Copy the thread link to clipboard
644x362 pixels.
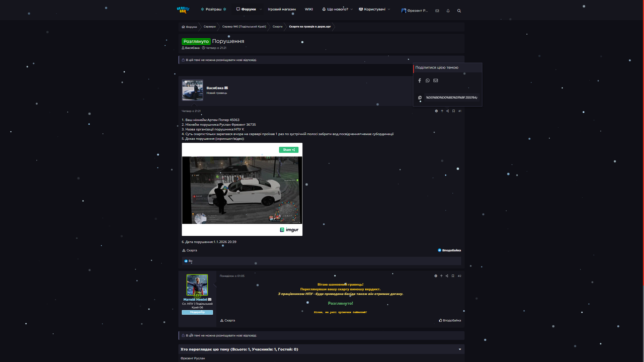point(420,98)
